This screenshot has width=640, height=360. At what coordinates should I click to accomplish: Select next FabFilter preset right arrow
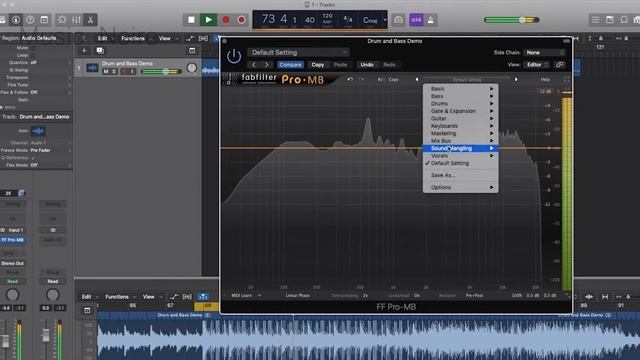tap(516, 79)
